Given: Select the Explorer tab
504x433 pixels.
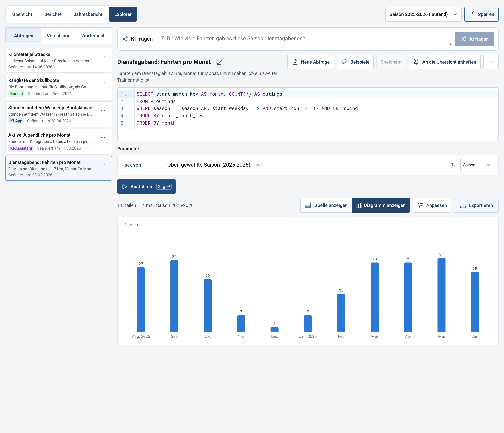Looking at the screenshot, I should point(123,14).
